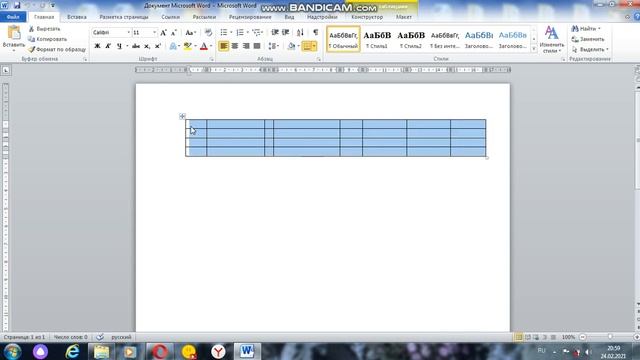Viewport: 640px width, 360px height.
Task: Open the Borders dropdown arrow
Action: click(x=314, y=46)
